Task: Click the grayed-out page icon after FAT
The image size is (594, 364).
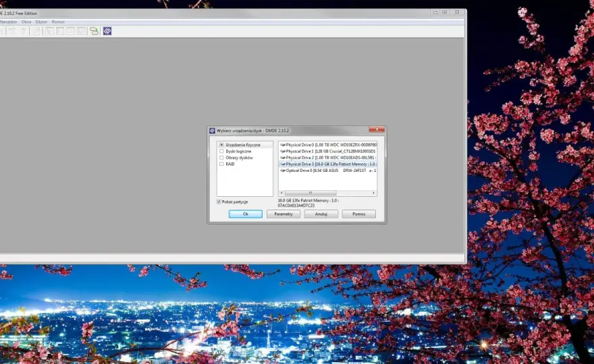Action: point(36,31)
